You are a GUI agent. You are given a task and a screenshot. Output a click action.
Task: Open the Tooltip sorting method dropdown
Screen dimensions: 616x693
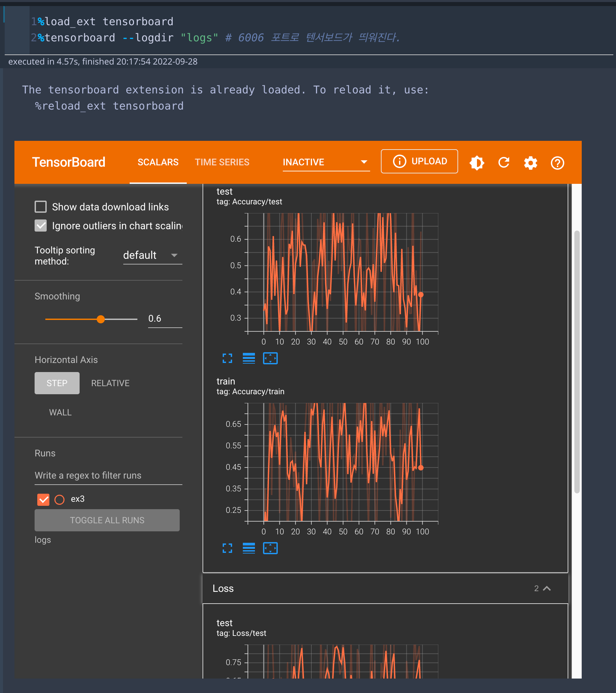152,255
